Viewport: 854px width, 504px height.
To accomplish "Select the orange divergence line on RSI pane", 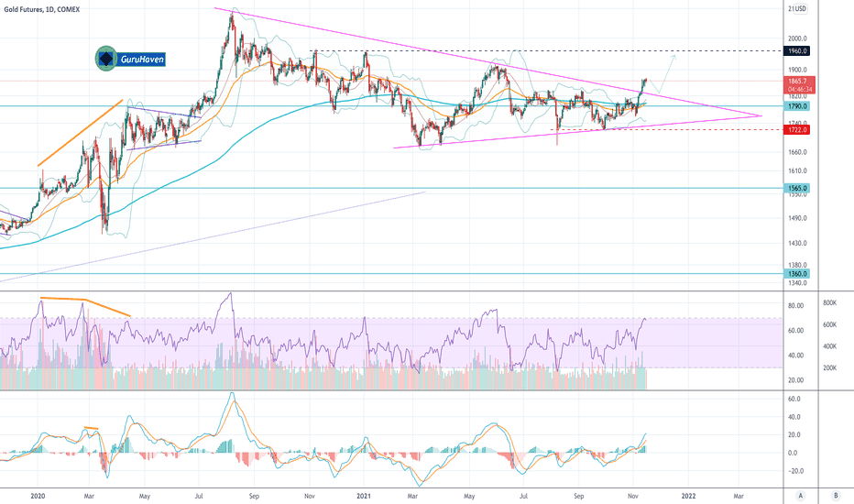I will click(x=85, y=306).
